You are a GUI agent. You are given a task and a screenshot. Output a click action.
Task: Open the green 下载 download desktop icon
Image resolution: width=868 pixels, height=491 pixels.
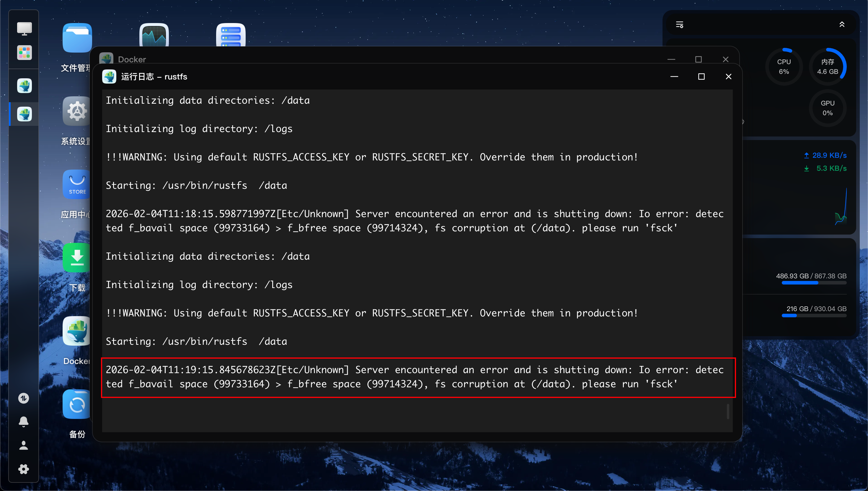(x=77, y=258)
